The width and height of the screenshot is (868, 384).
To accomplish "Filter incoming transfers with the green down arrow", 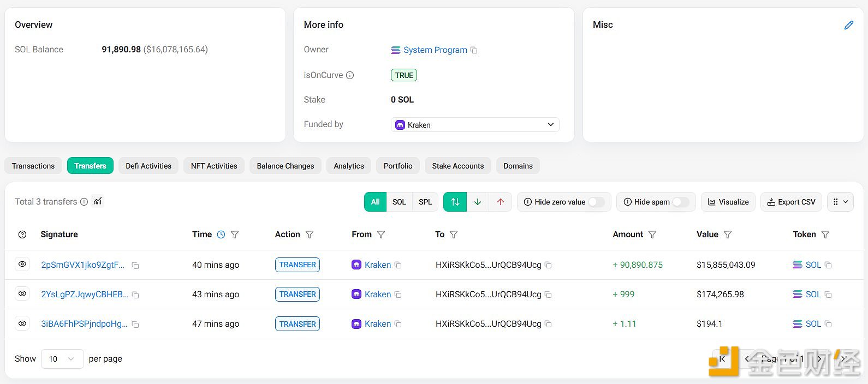I will (x=478, y=202).
